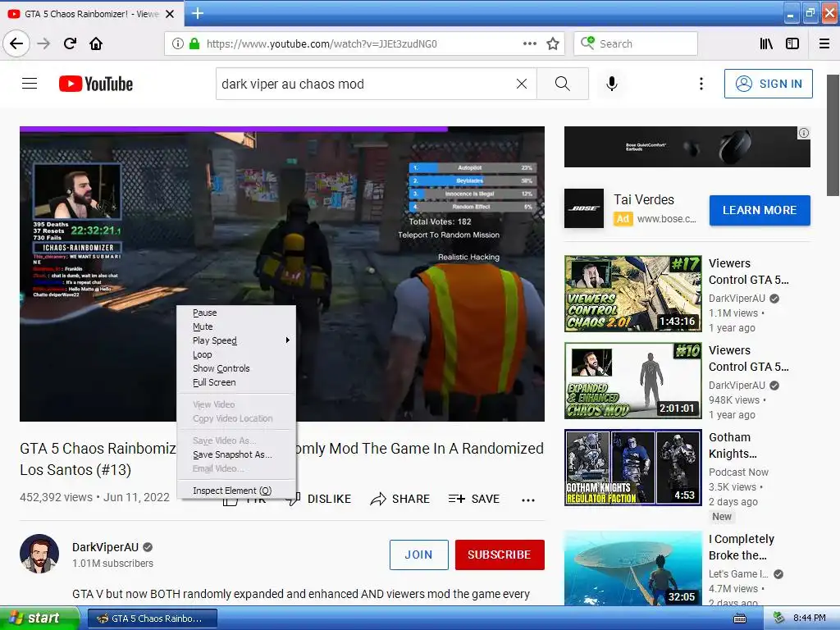The height and width of the screenshot is (630, 840).
Task: Choose Save Snapshot As menu entry
Action: coord(236,454)
